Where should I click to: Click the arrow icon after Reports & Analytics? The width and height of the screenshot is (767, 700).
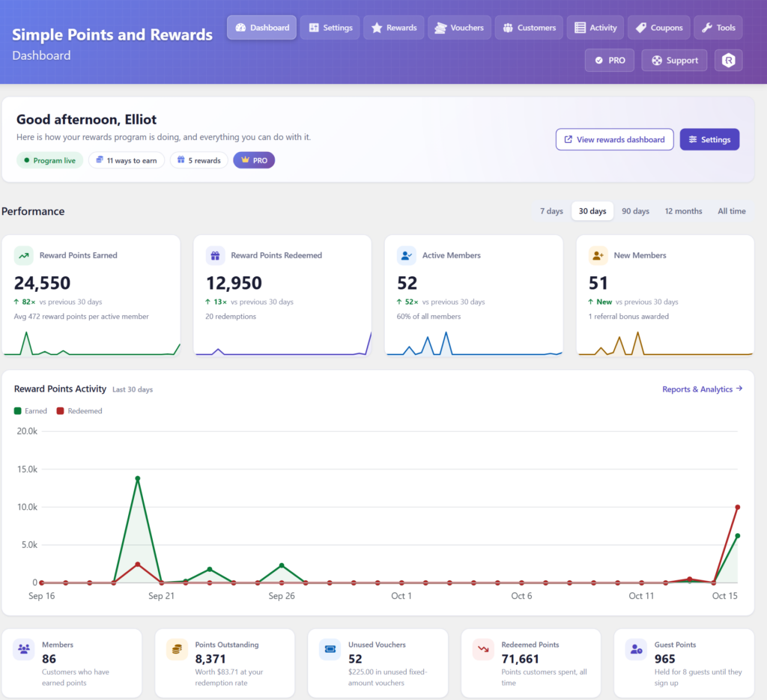coord(739,389)
